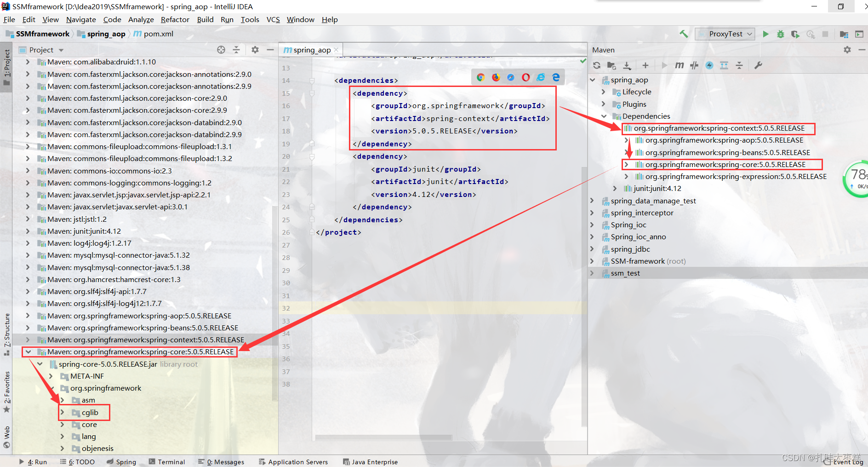Screen dimensions: 868x467
Task: Toggle Maven skip tests mode
Action: pyautogui.click(x=709, y=65)
